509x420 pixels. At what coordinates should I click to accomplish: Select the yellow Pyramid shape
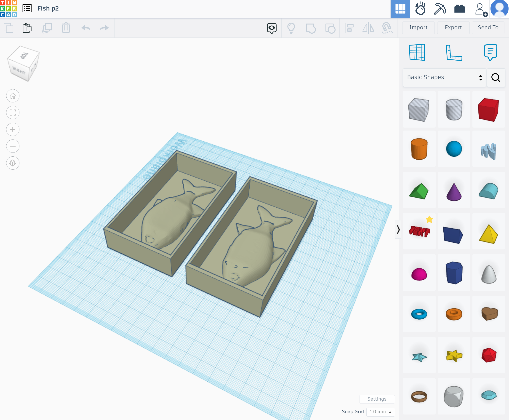click(488, 232)
